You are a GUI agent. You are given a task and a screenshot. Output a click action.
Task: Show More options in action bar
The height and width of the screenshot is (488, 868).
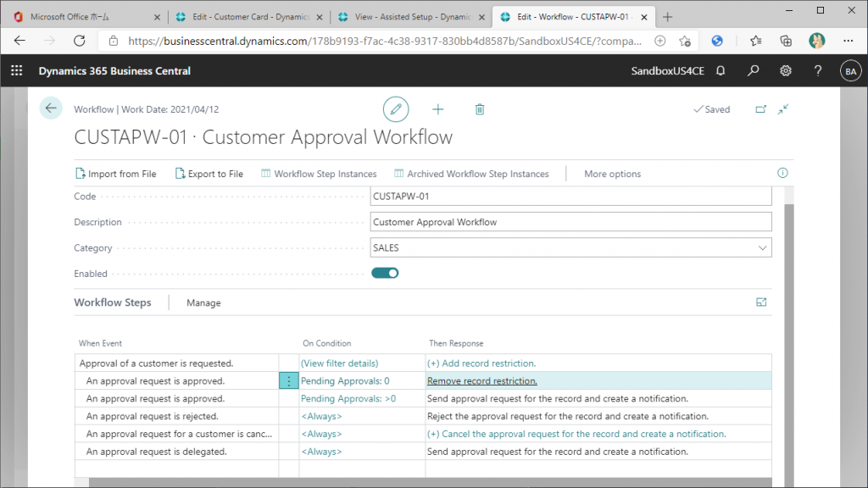(x=612, y=174)
